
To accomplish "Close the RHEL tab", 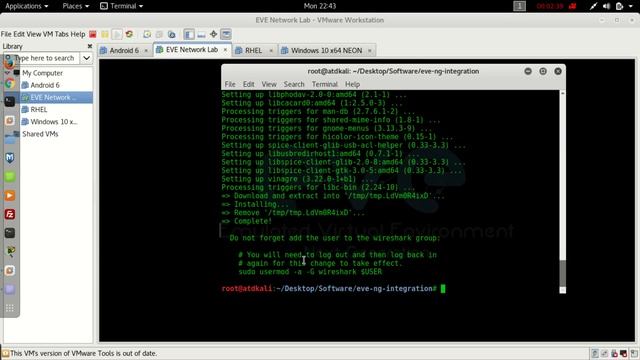I will pyautogui.click(x=271, y=50).
